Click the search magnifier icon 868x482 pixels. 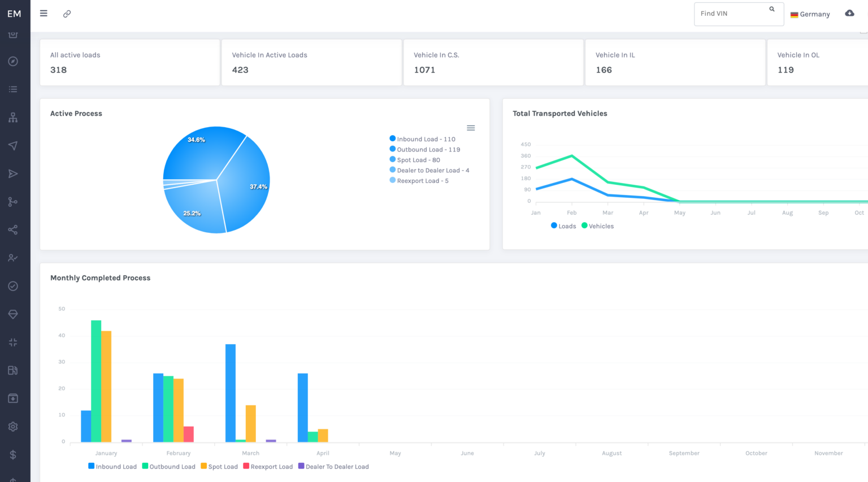(772, 10)
